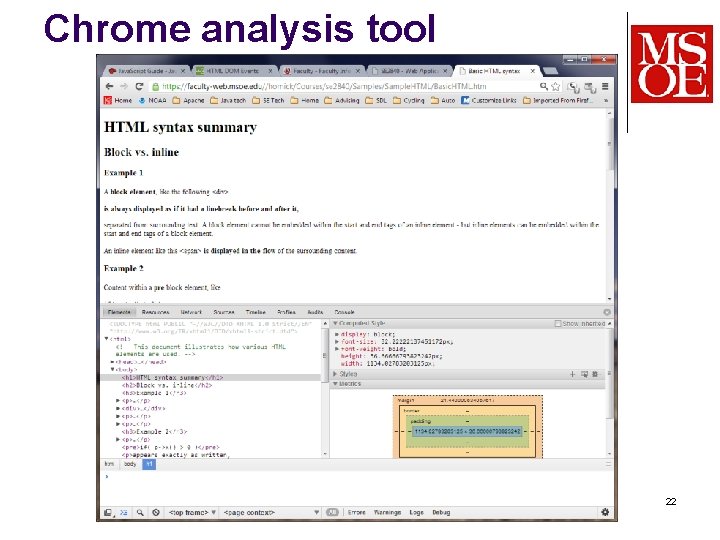Open the Chrome menu hamburger icon
720x540 pixels.
[x=605, y=86]
